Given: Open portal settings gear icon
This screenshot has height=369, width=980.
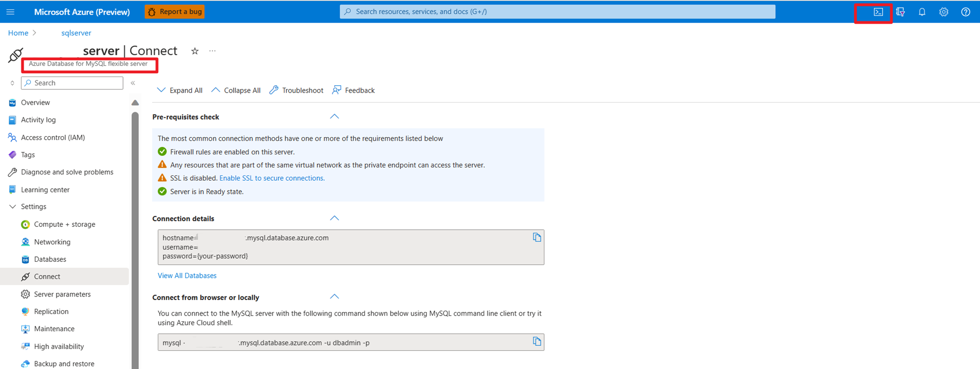Looking at the screenshot, I should pyautogui.click(x=944, y=12).
